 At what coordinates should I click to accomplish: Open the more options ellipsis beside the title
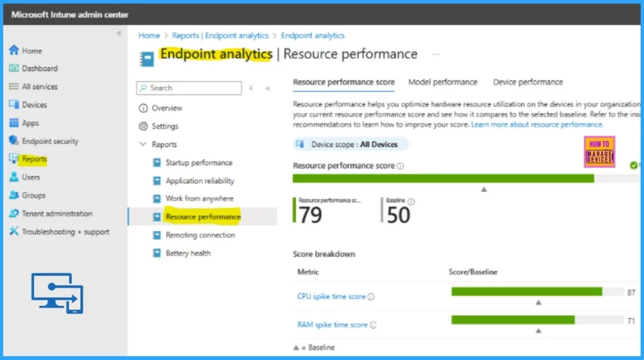point(436,54)
